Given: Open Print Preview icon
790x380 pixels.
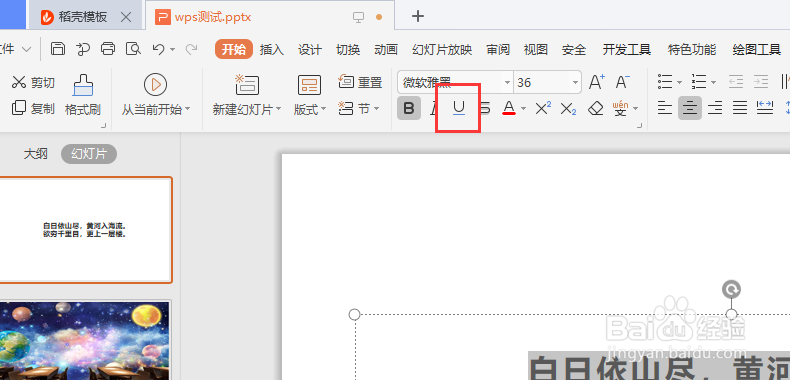Looking at the screenshot, I should (134, 49).
